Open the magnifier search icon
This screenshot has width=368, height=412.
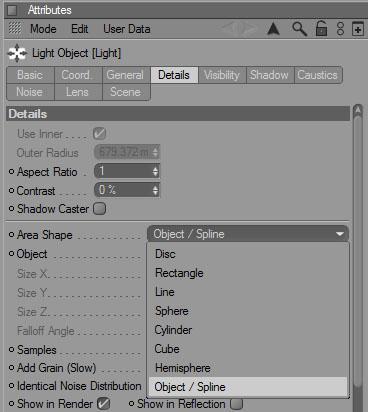(x=299, y=29)
